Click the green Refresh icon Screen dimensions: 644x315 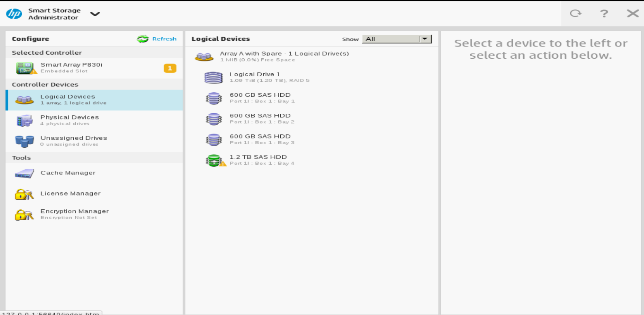click(x=143, y=39)
